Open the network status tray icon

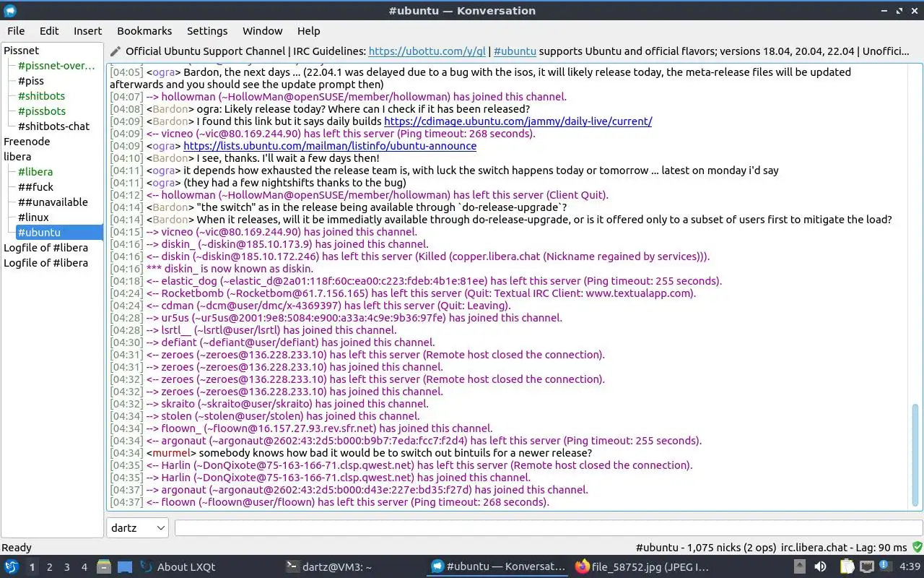click(867, 567)
